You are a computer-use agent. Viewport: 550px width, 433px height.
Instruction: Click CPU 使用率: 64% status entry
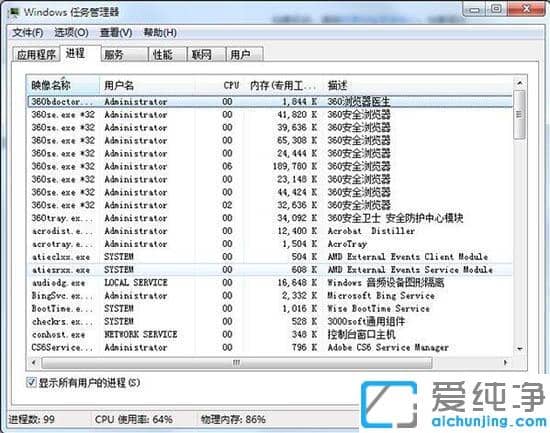coord(134,419)
